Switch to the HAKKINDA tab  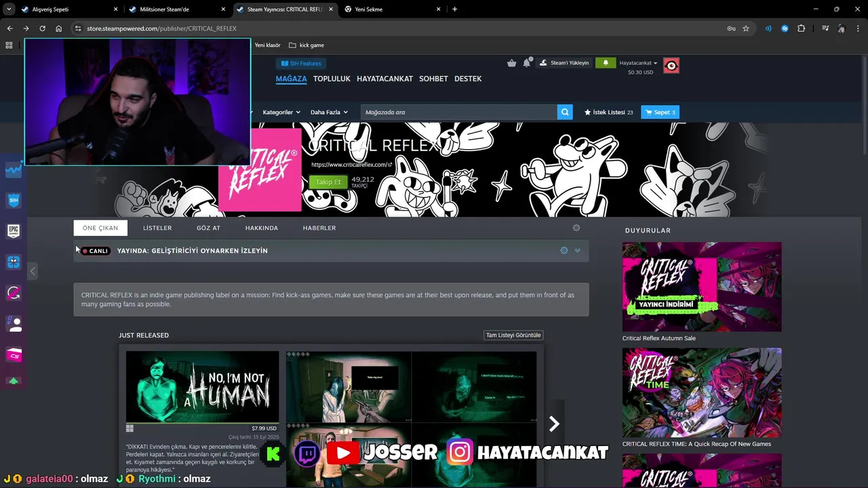point(262,228)
